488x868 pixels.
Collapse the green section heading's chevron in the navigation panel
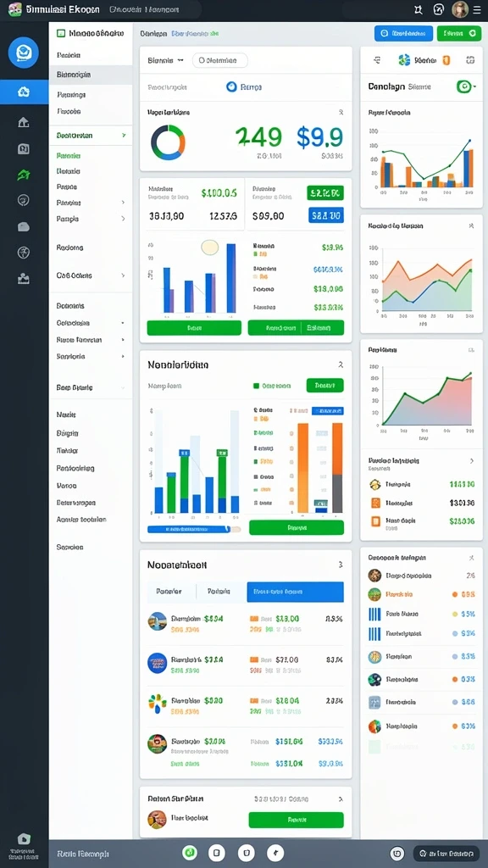(x=124, y=135)
